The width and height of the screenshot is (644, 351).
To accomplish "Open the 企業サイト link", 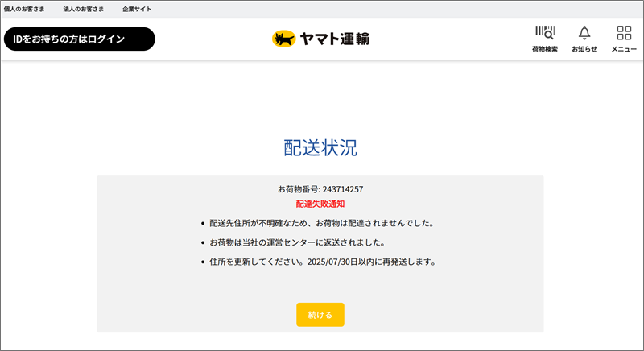I will 137,9.
